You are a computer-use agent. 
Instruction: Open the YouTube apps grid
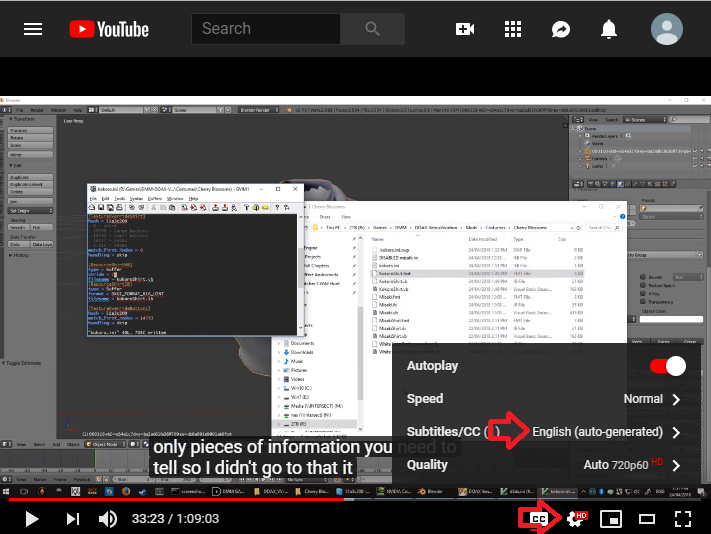(x=513, y=29)
